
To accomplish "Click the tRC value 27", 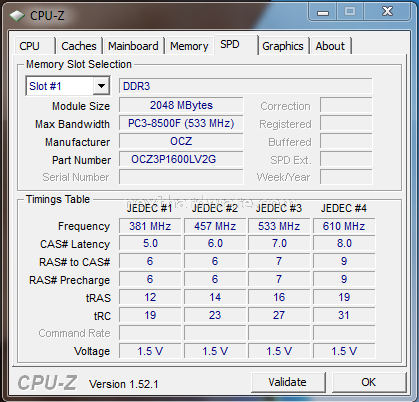I will (279, 315).
